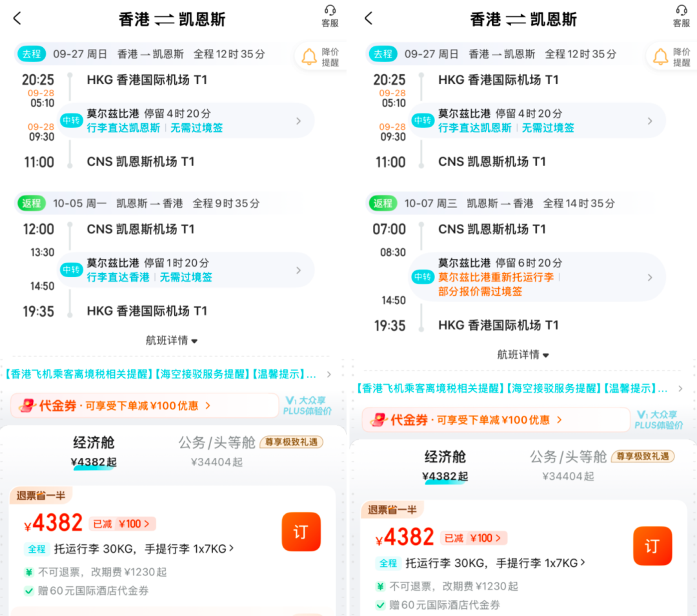The image size is (697, 616).
Task: Tap 大众享 PLUS体验价 logo on left screen
Action: pyautogui.click(x=307, y=406)
